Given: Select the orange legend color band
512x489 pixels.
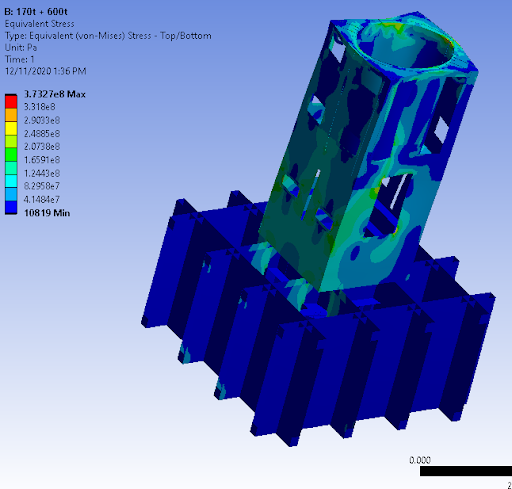Looking at the screenshot, I should click(x=11, y=115).
